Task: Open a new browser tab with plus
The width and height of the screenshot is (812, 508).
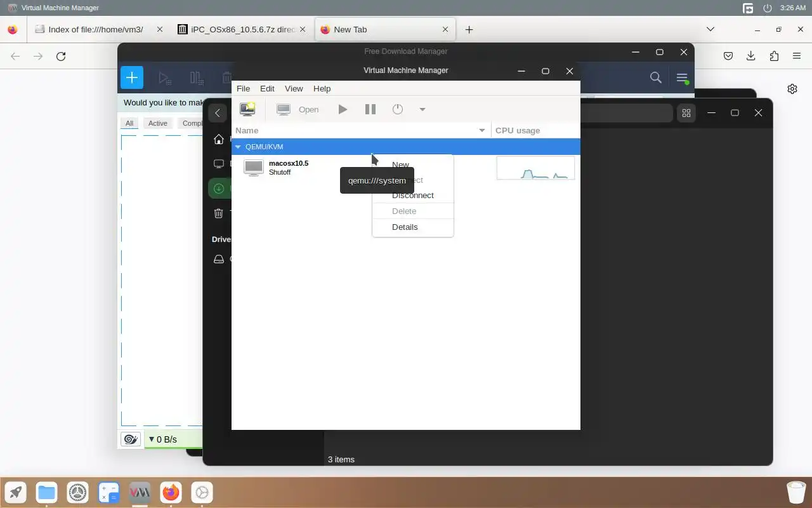Action: (x=469, y=29)
